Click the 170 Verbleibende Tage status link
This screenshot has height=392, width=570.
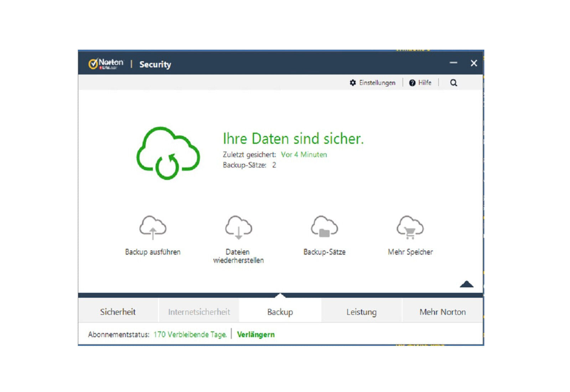(190, 334)
